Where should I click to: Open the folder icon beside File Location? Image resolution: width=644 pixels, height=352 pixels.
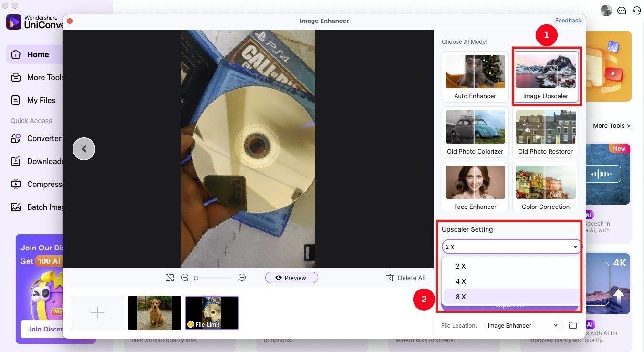[x=573, y=325]
